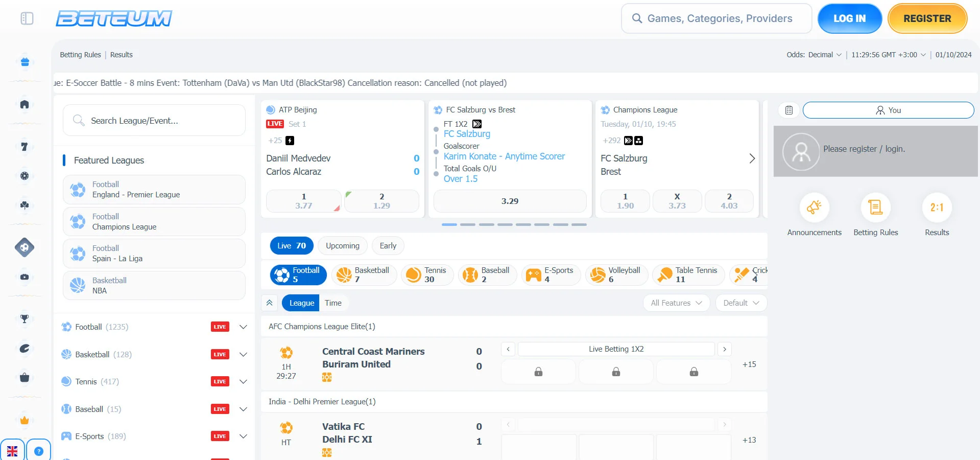Open Betting Rules top link
The width and height of the screenshot is (980, 460).
coord(80,55)
